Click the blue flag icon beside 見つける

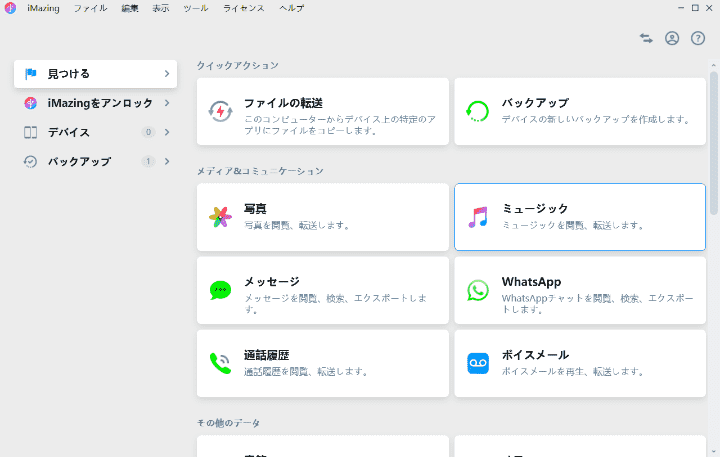tap(31, 73)
